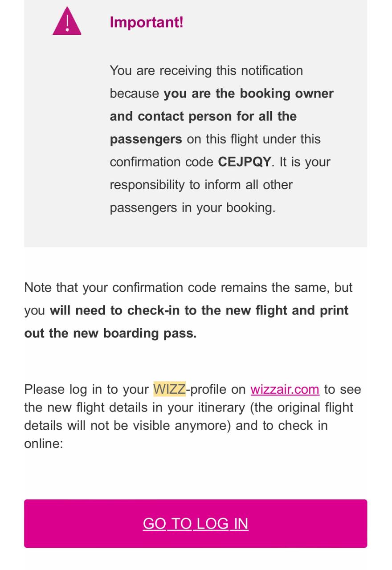The image size is (392, 570).
Task: Click the highlighted WIZZ word
Action: click(169, 389)
